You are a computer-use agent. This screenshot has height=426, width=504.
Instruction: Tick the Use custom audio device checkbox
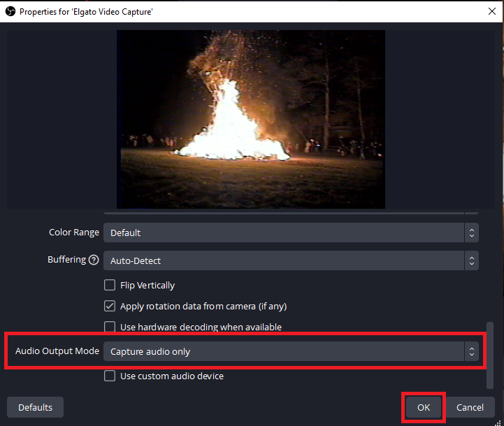(x=110, y=376)
